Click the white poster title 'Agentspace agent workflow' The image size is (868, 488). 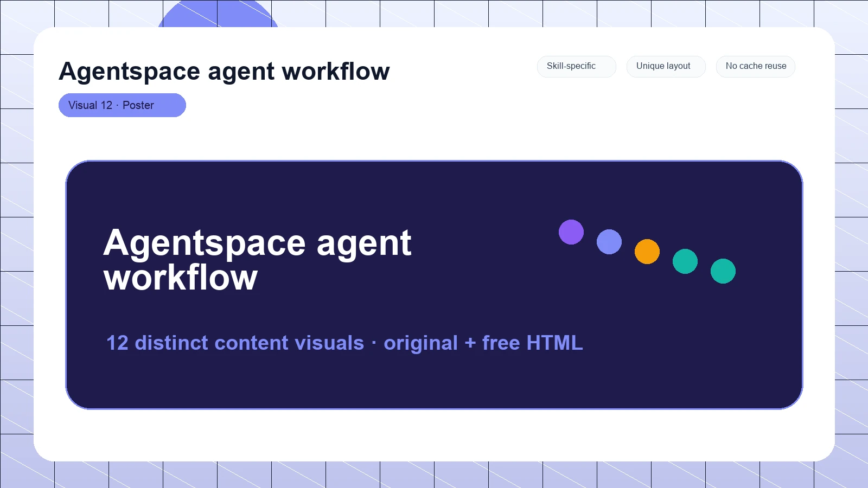257,260
